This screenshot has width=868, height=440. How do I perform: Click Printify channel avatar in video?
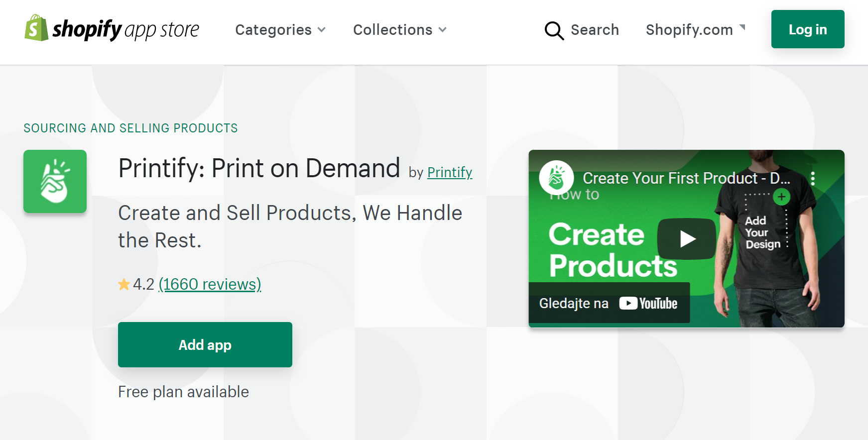click(556, 178)
